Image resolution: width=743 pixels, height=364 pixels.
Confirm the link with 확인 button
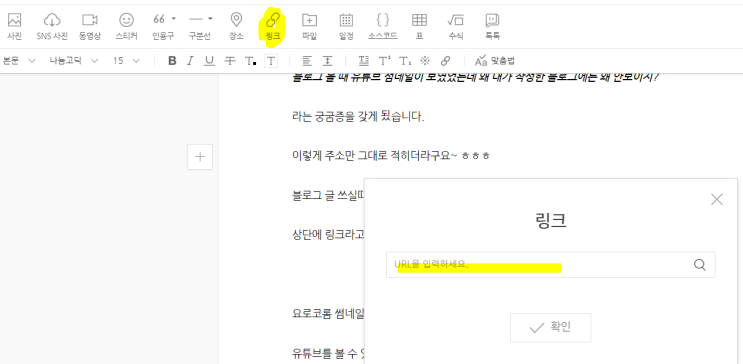pyautogui.click(x=551, y=328)
